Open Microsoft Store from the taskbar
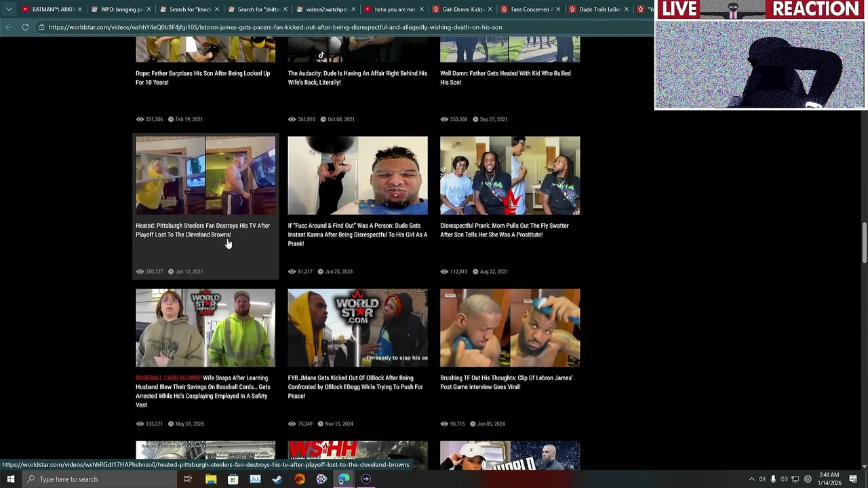This screenshot has height=488, width=868. coord(233,479)
